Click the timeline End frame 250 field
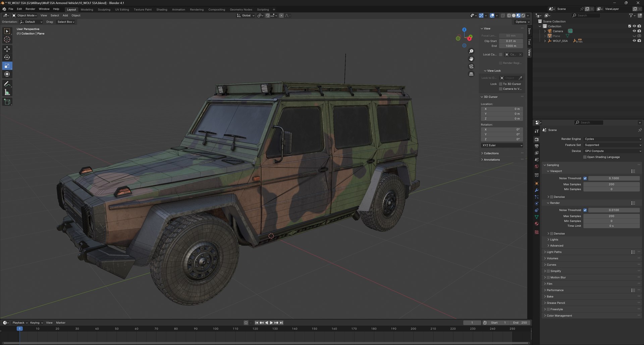Image resolution: width=644 pixels, height=345 pixels. click(520, 323)
